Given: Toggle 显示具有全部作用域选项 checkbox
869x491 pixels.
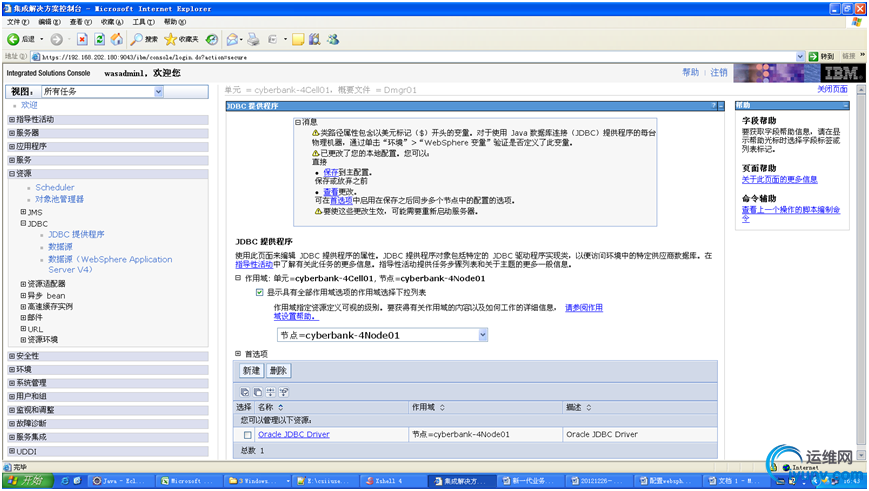Looking at the screenshot, I should point(259,293).
